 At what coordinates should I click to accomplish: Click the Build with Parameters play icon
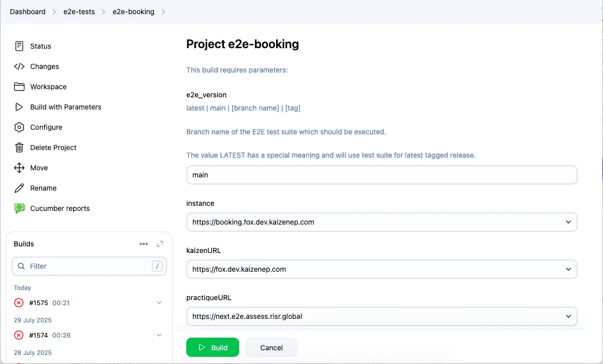19,107
